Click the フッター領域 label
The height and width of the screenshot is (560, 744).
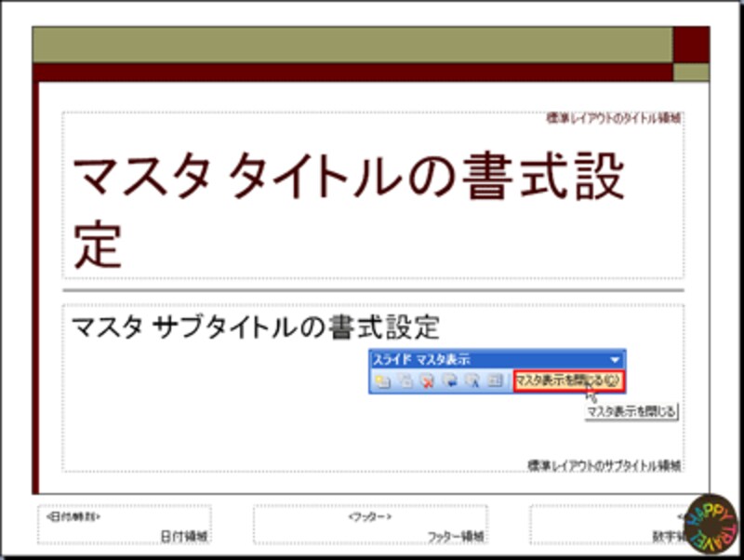[x=456, y=537]
